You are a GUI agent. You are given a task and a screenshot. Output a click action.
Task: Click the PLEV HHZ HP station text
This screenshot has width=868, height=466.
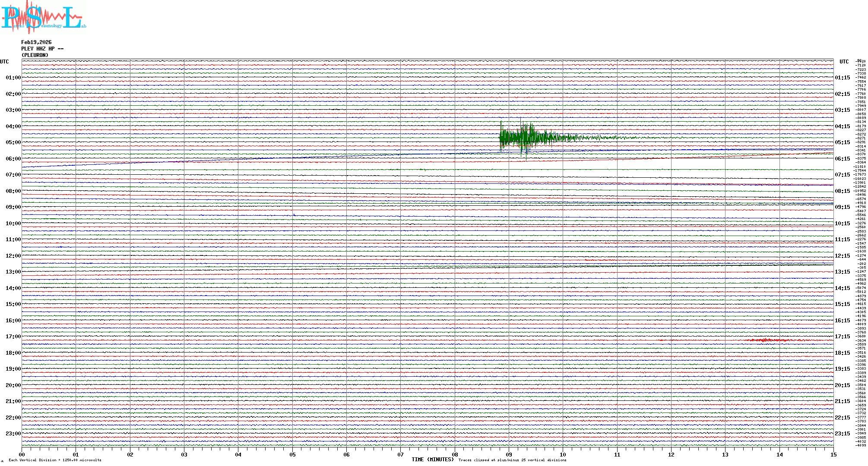coord(42,49)
